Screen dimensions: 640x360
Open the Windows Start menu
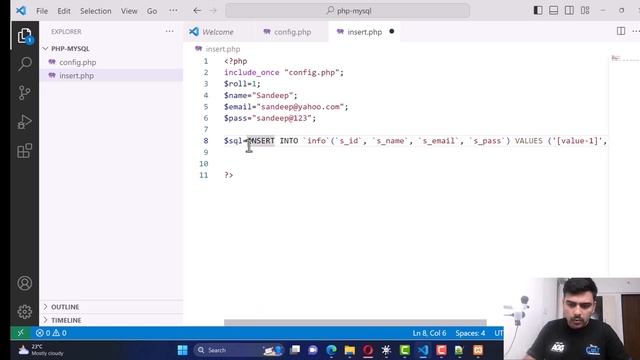(x=182, y=350)
